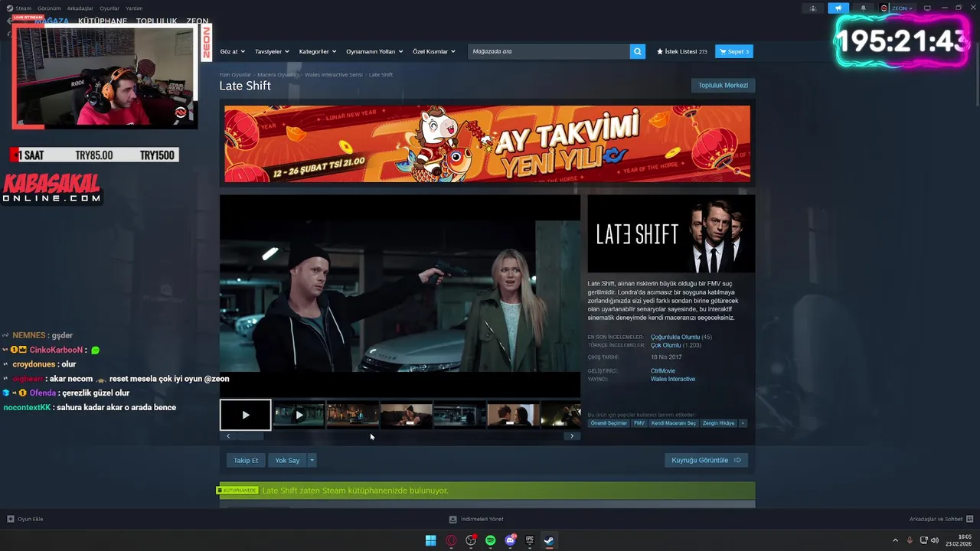Switch to Big Picture mode monitor icon
The image size is (980, 551).
927,8
